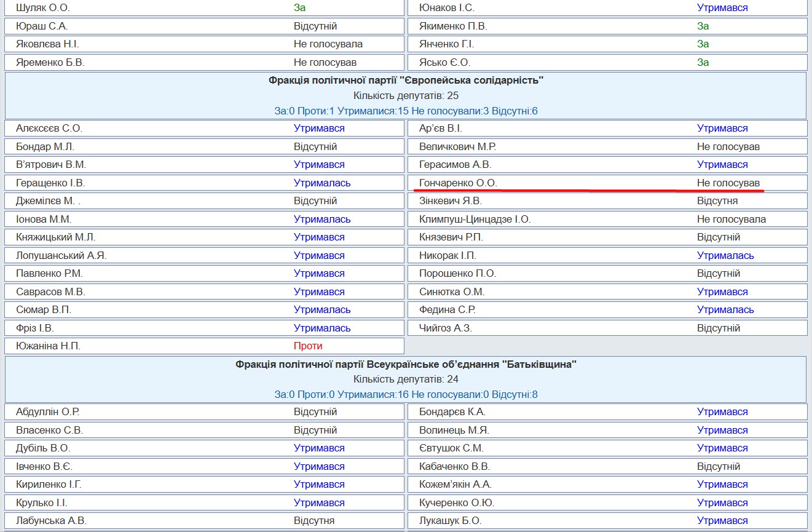812x532 pixels.
Task: Click the "Утрималась" vote of Никорак І.П.
Action: 725,256
